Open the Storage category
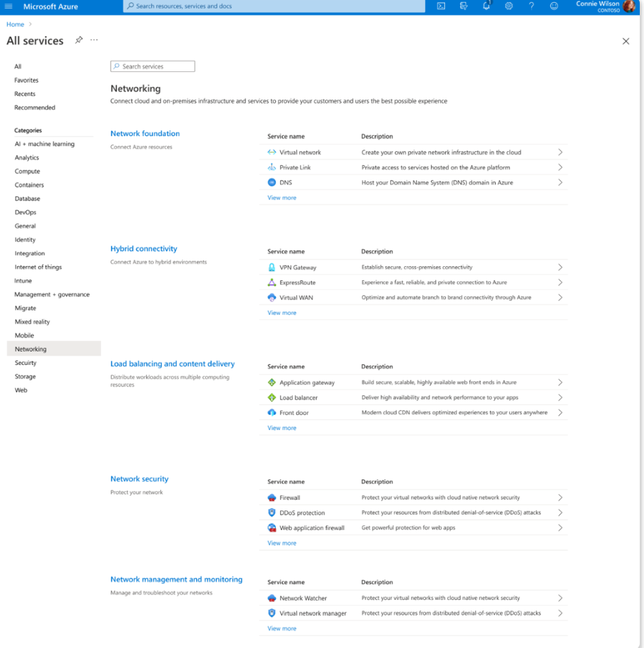 tap(25, 376)
